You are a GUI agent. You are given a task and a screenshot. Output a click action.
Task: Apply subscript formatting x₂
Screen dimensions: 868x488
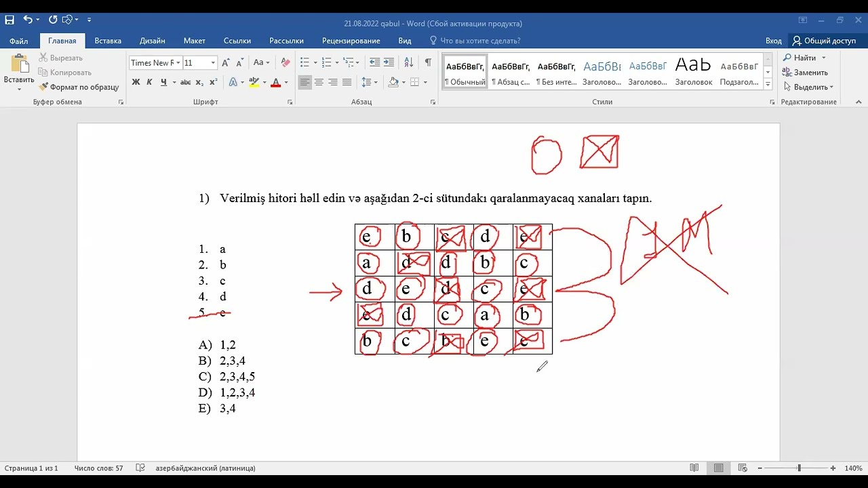[199, 82]
